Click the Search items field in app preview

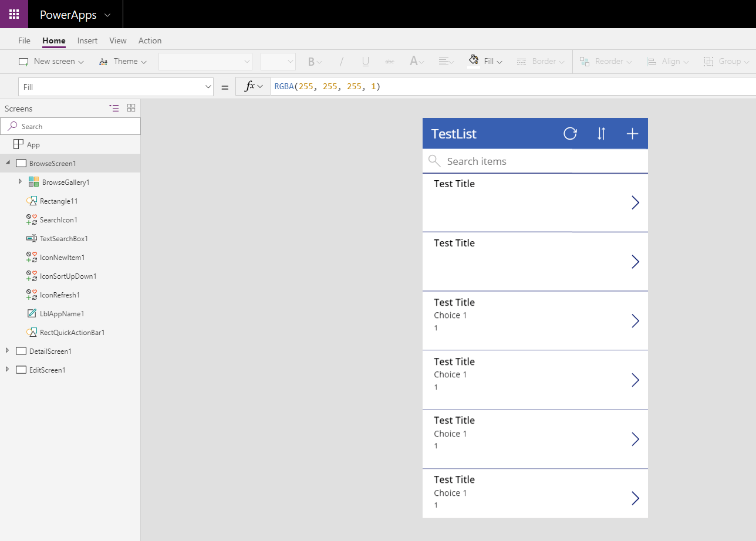(535, 161)
